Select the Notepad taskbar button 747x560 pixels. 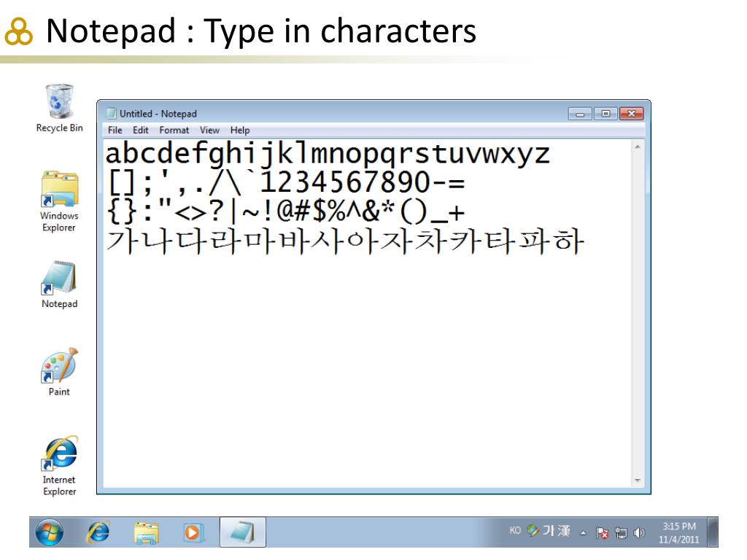(x=243, y=532)
